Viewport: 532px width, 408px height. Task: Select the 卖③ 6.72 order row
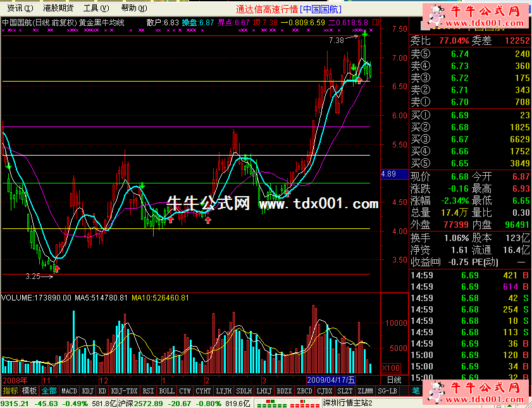click(470, 78)
